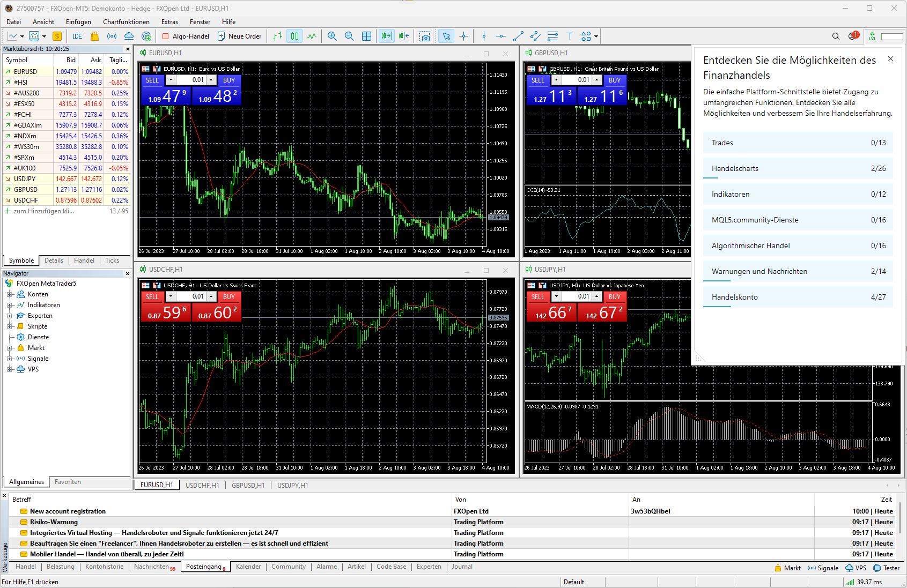Select USDJPY row in Market Watch
Viewport: 907px width, 588px height.
(67, 179)
